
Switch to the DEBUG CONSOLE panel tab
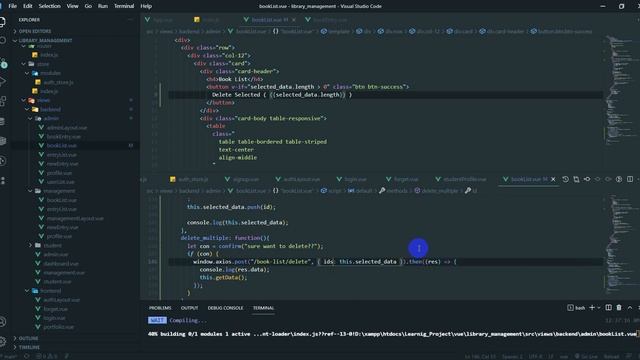(x=225, y=308)
